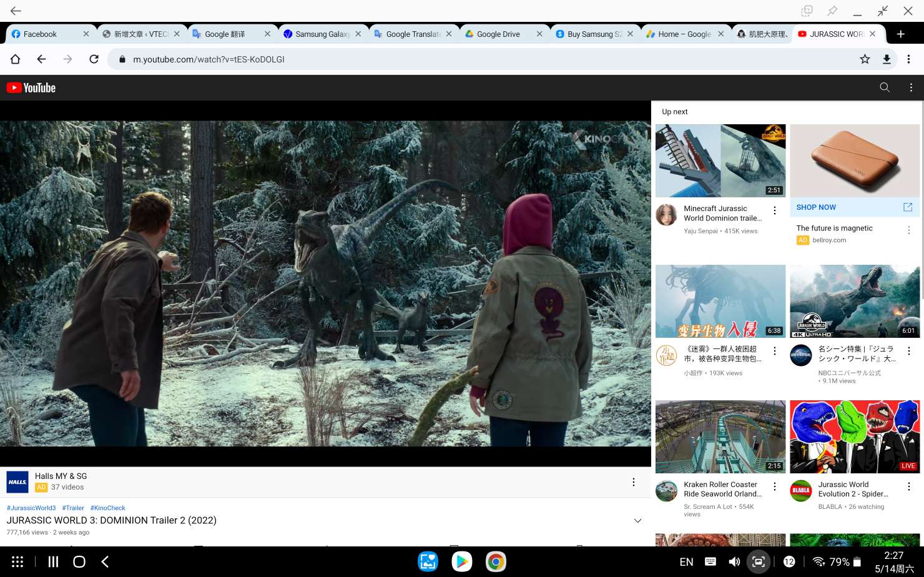The width and height of the screenshot is (924, 577).
Task: Take a screenshot with the capture icon
Action: [759, 562]
